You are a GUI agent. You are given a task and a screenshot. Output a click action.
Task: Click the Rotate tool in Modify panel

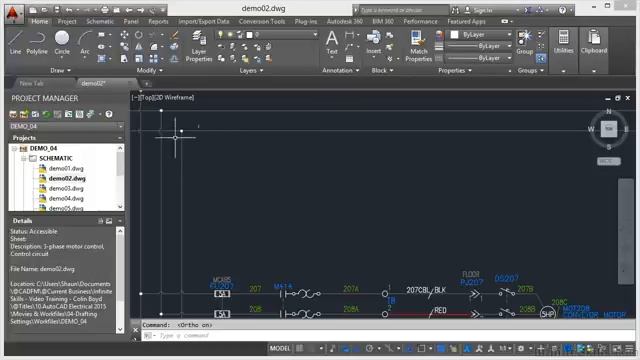tap(139, 35)
